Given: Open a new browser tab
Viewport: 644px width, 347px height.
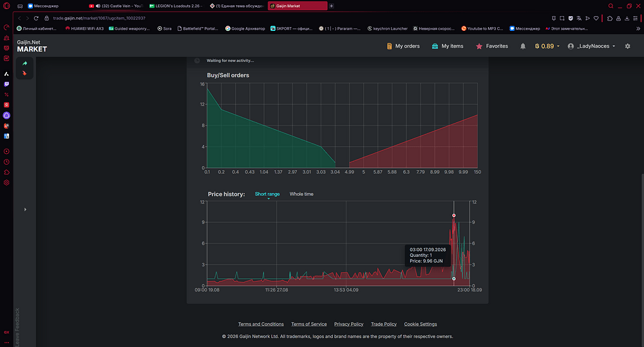Looking at the screenshot, I should 332,6.
